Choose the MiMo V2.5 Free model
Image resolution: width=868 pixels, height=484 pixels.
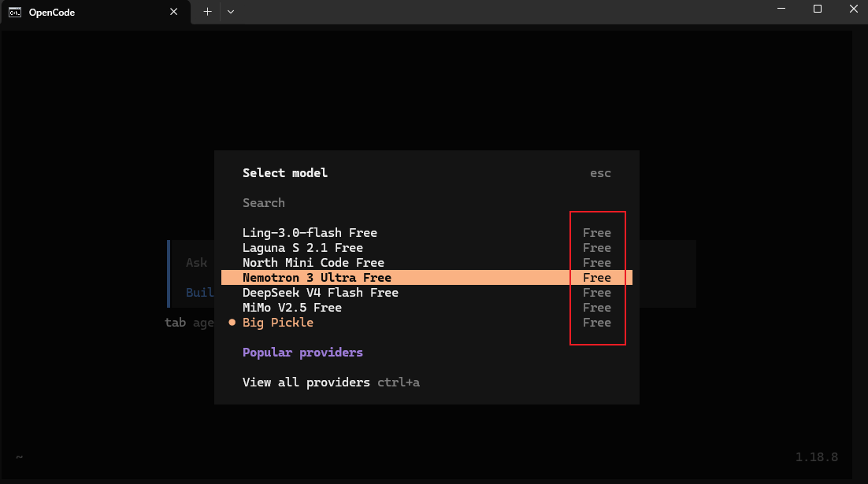click(x=426, y=308)
